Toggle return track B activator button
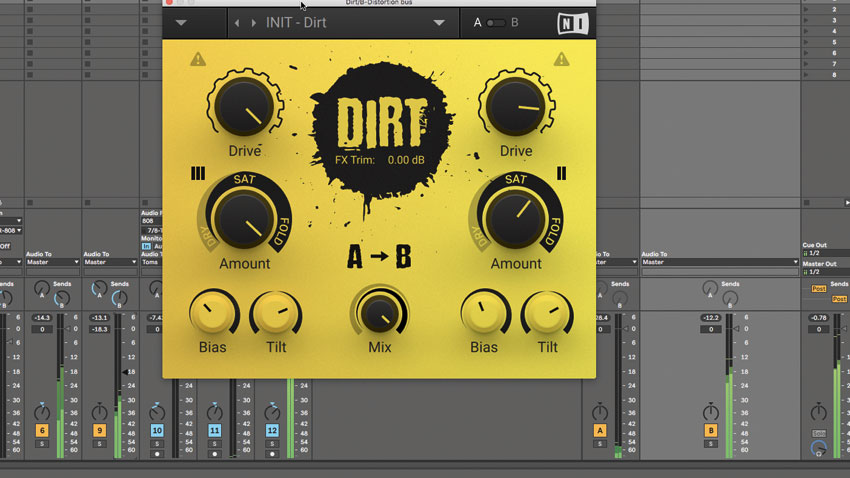This screenshot has width=850, height=478. (x=711, y=430)
